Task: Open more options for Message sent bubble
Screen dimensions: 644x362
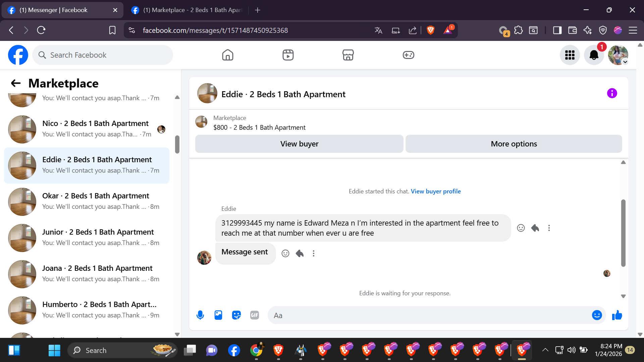Action: point(314,253)
